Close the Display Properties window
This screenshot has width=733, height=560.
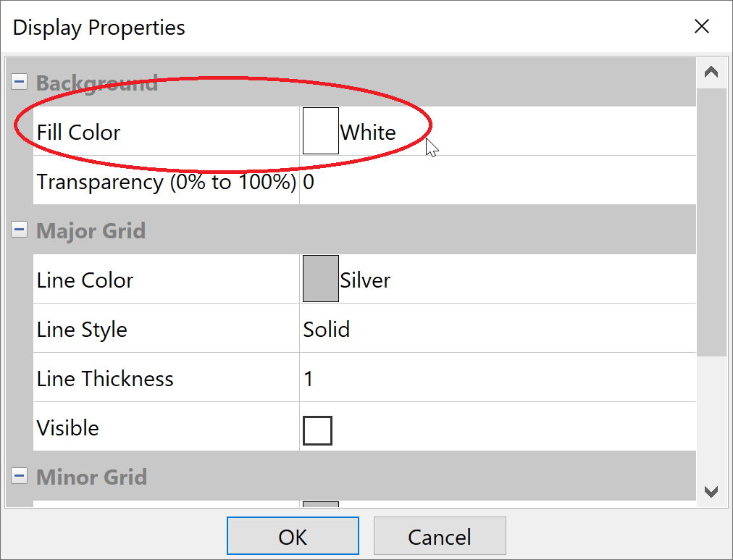[x=701, y=27]
